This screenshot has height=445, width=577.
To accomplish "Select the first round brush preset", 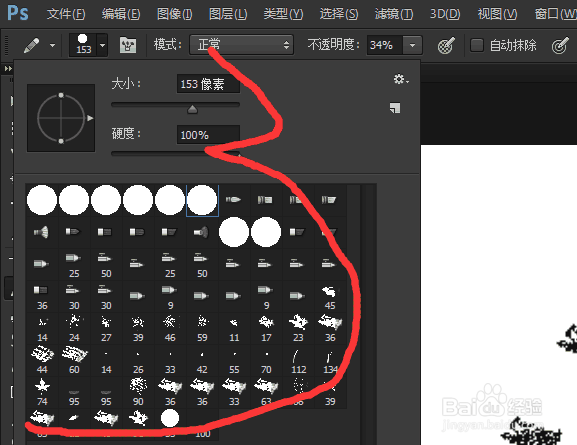I will coord(42,200).
